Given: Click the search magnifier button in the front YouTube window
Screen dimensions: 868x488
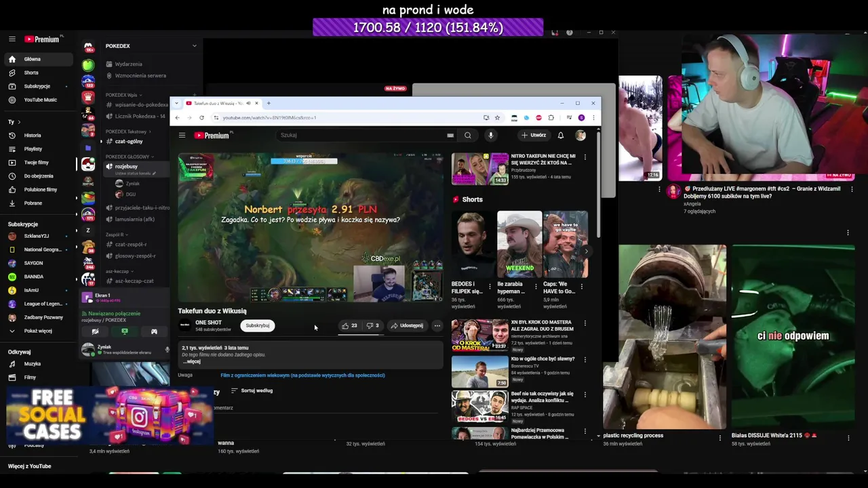Looking at the screenshot, I should click(468, 136).
